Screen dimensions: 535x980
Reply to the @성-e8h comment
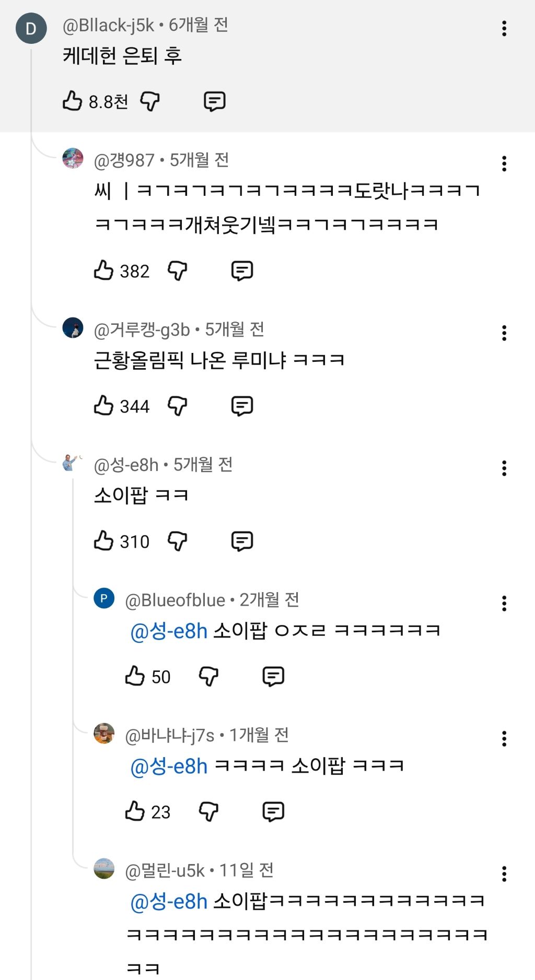click(242, 541)
